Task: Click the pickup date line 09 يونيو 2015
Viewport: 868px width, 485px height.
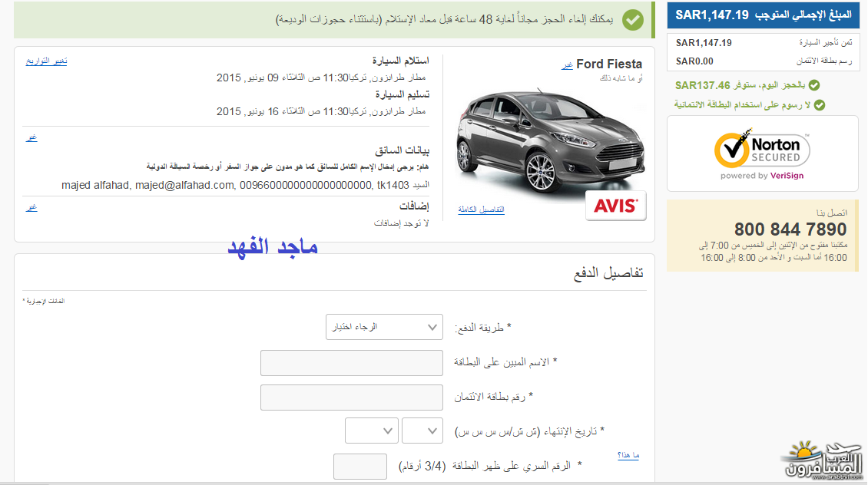Action: click(x=321, y=78)
